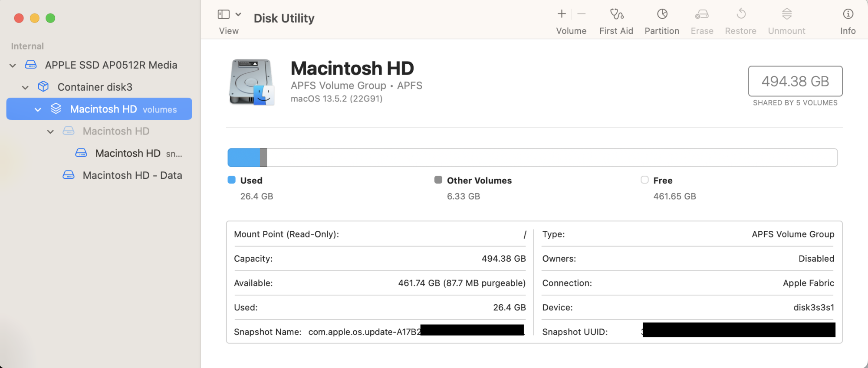868x368 pixels.
Task: Minimize the Disk Utility window
Action: tap(35, 18)
